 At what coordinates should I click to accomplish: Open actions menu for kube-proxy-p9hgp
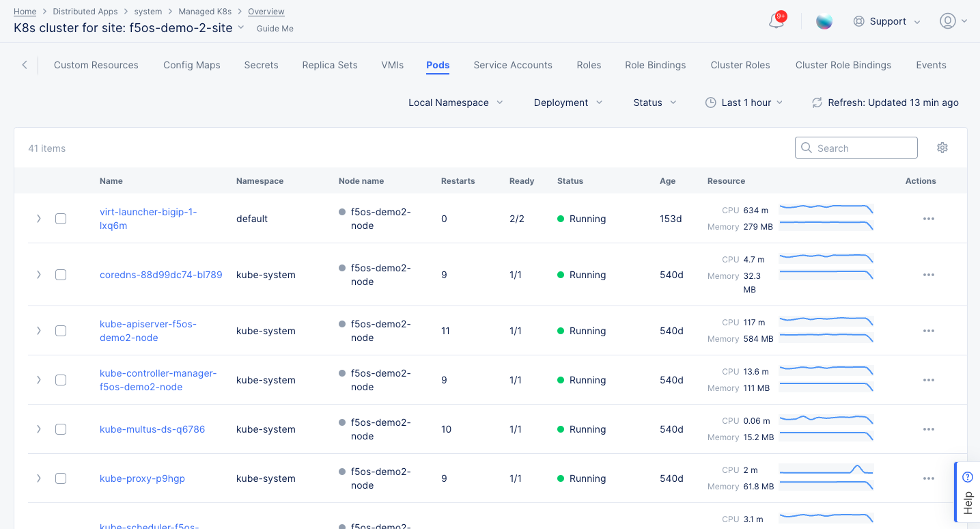click(928, 478)
